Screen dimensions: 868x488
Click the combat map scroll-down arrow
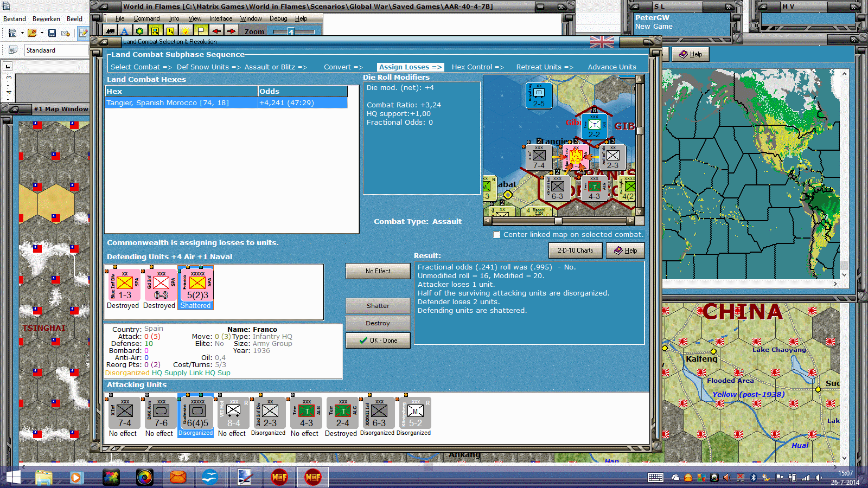640,212
